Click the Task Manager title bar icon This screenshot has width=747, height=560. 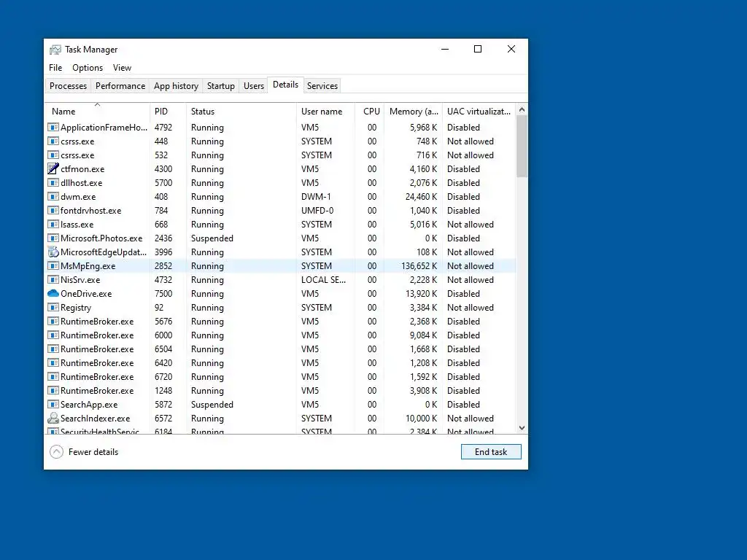(x=55, y=50)
